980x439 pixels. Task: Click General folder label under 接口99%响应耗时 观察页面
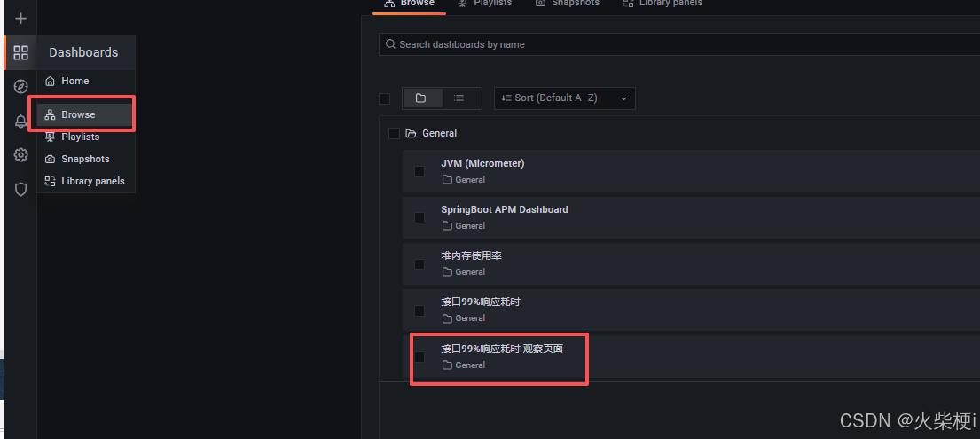[x=463, y=365]
